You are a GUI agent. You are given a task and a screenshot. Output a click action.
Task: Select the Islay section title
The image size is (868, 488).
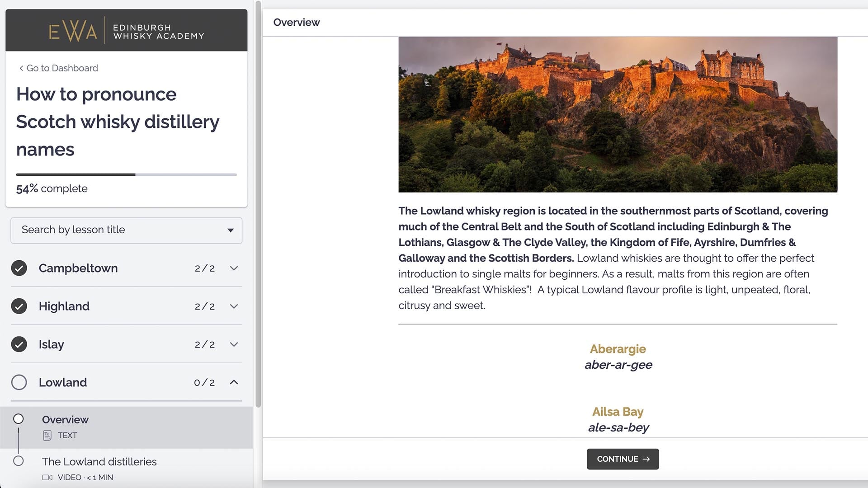coord(52,344)
